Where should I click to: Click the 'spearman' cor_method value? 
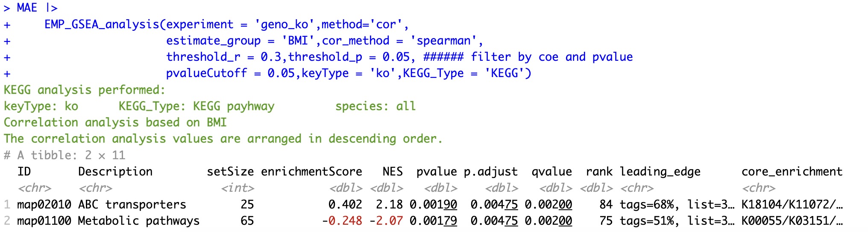coord(443,41)
